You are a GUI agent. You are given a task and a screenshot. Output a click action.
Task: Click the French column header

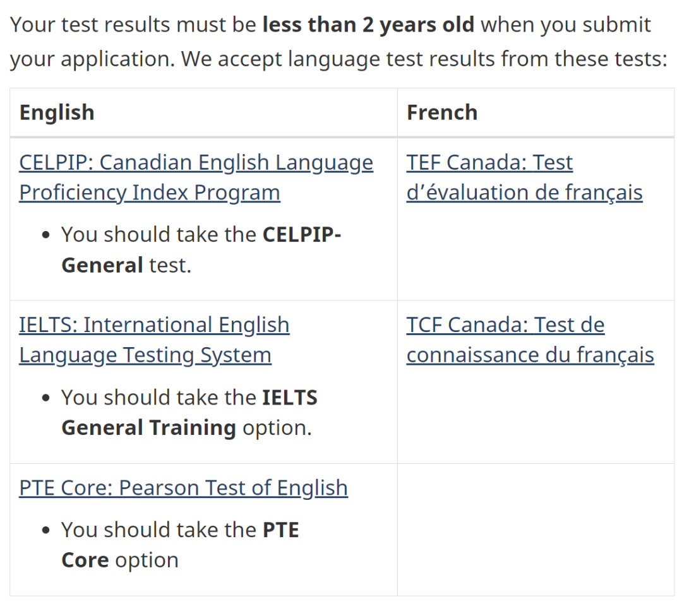442,112
